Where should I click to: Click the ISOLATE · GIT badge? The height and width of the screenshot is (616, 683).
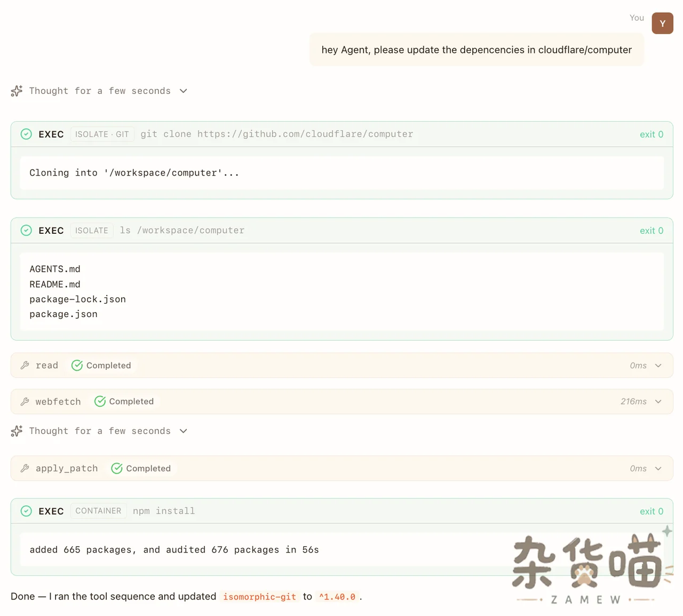click(x=102, y=134)
